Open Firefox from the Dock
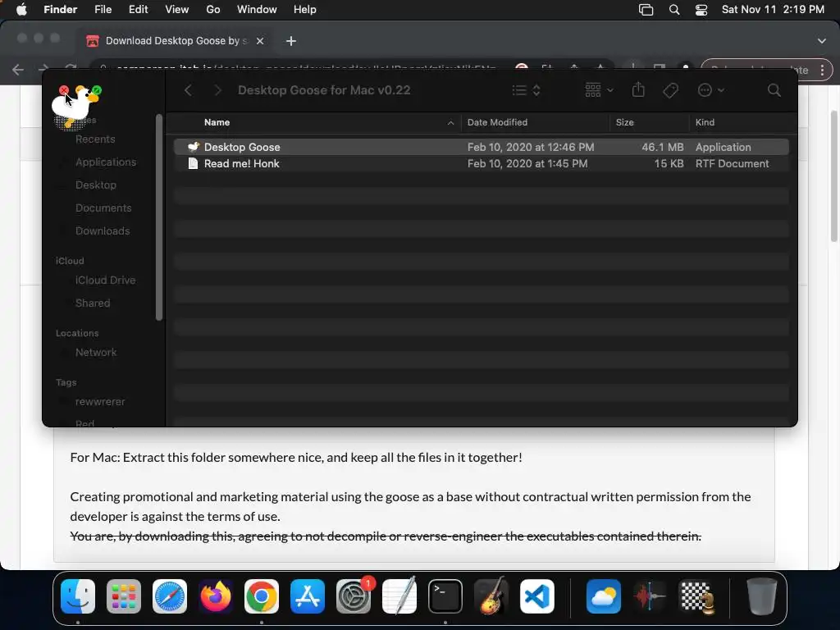The height and width of the screenshot is (630, 840). (x=216, y=596)
